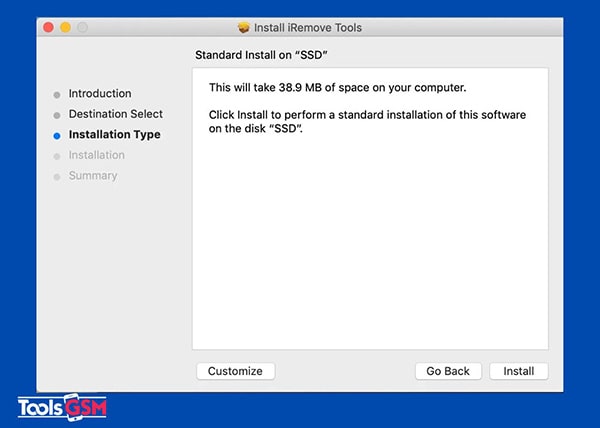Click the greyed Installation step
Image resolution: width=600 pixels, height=428 pixels.
(96, 155)
